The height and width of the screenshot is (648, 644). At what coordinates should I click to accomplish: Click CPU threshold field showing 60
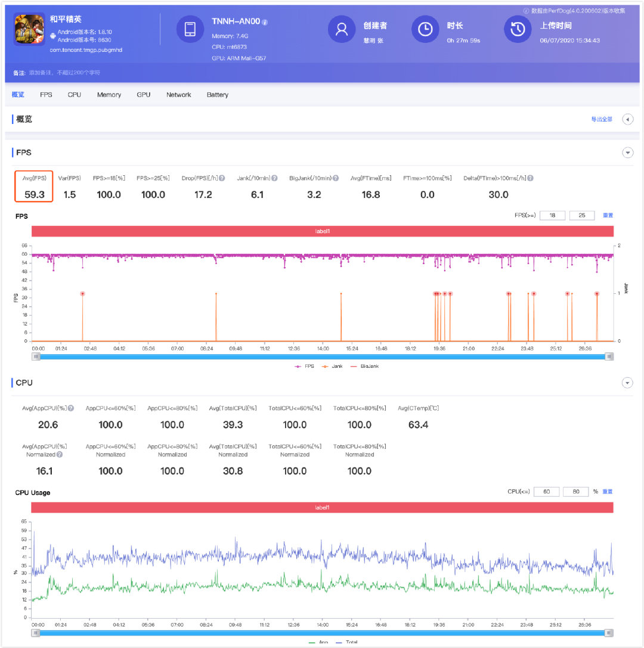click(x=546, y=491)
